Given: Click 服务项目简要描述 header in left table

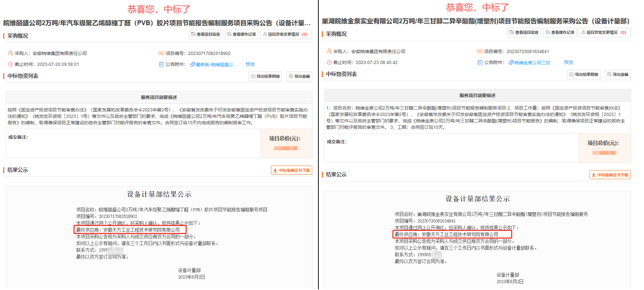Looking at the screenshot, I should coord(159,98).
